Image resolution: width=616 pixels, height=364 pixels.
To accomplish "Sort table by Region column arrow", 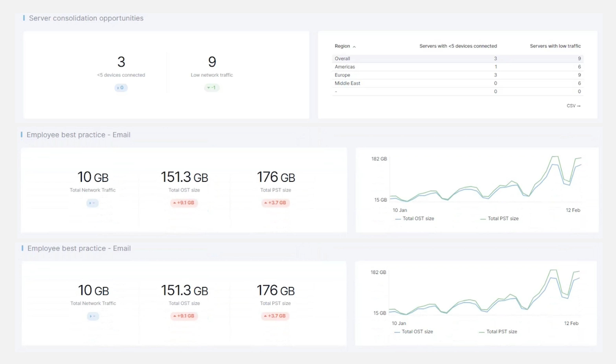I will (354, 47).
